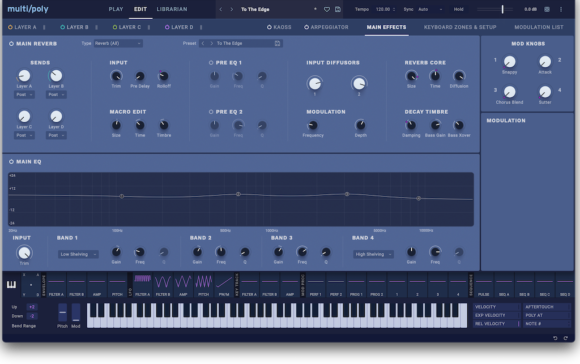Select the Note # source button
The image size is (580, 364).
pos(547,324)
